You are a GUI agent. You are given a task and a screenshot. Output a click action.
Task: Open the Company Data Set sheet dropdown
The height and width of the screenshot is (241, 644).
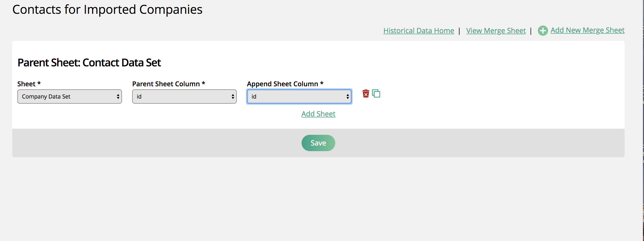(69, 97)
